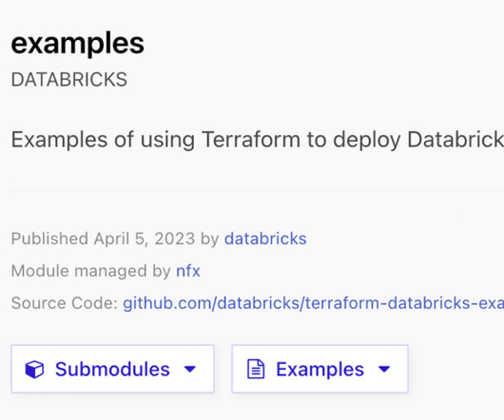Image resolution: width=504 pixels, height=420 pixels.
Task: Expand the Submodules dropdown arrow
Action: [190, 370]
